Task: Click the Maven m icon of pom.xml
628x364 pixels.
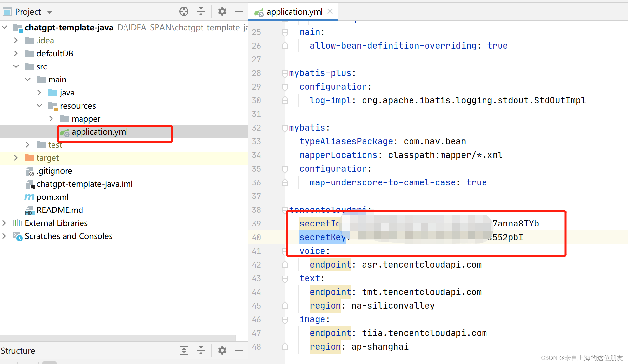Action: pyautogui.click(x=29, y=197)
